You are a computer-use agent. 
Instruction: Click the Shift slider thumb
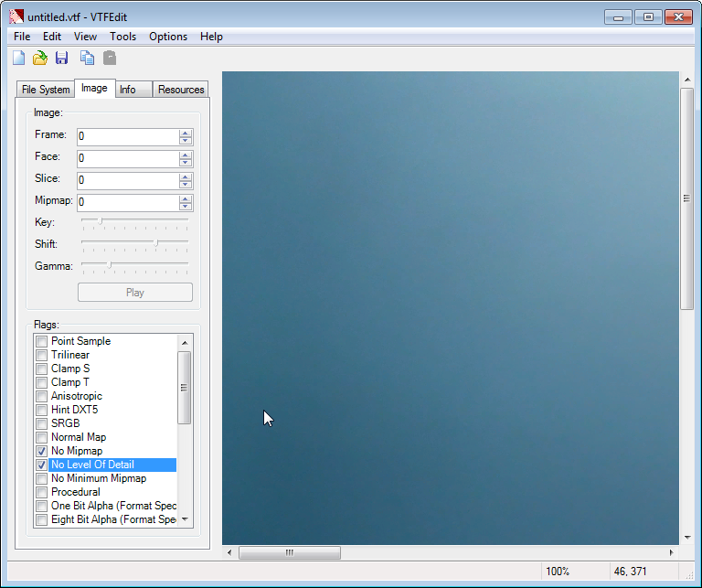coord(155,242)
